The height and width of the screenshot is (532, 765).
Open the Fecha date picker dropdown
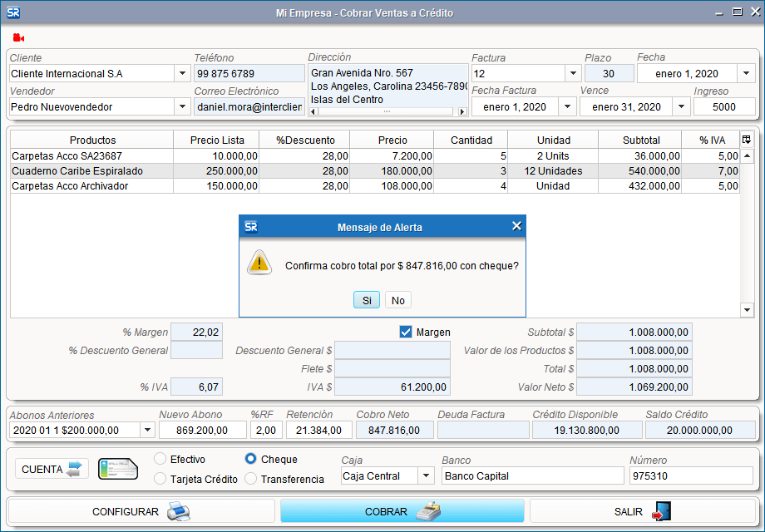coord(746,74)
